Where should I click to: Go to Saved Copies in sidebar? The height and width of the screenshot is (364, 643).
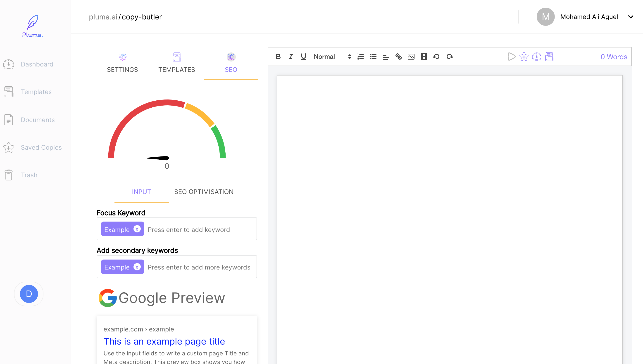tap(41, 147)
